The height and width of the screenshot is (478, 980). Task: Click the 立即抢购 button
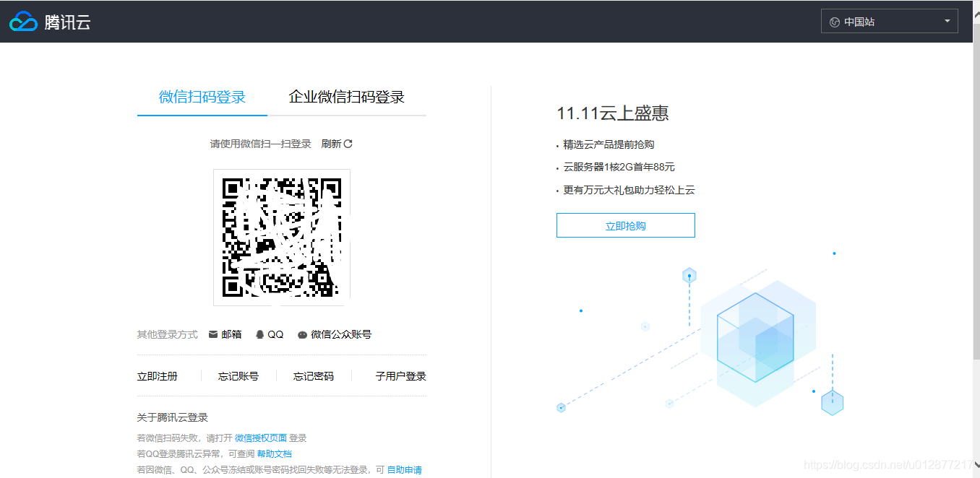tap(626, 225)
